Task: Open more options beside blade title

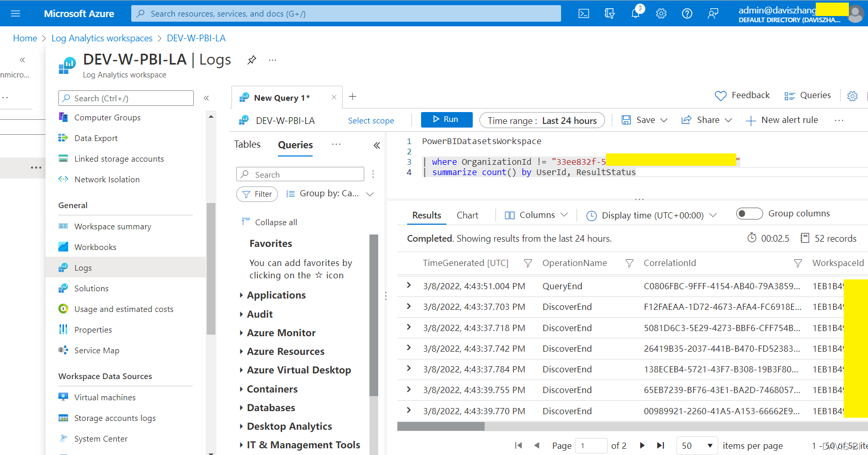Action: 272,60
